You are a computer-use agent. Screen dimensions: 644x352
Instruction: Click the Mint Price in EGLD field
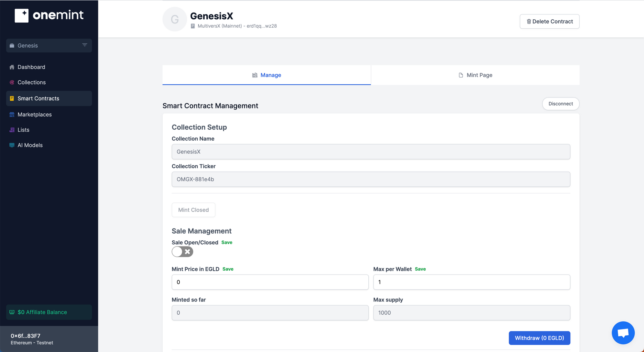point(270,282)
